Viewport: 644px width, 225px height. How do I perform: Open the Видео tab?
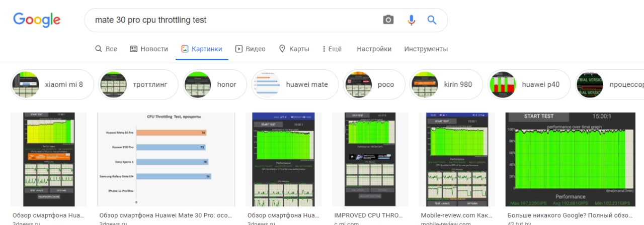coord(250,49)
